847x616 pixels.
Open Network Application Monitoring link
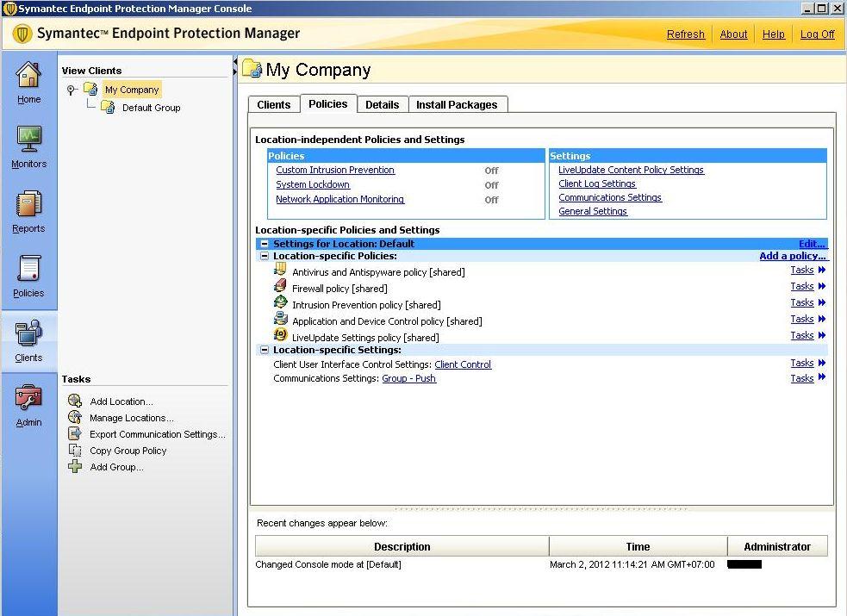point(339,199)
